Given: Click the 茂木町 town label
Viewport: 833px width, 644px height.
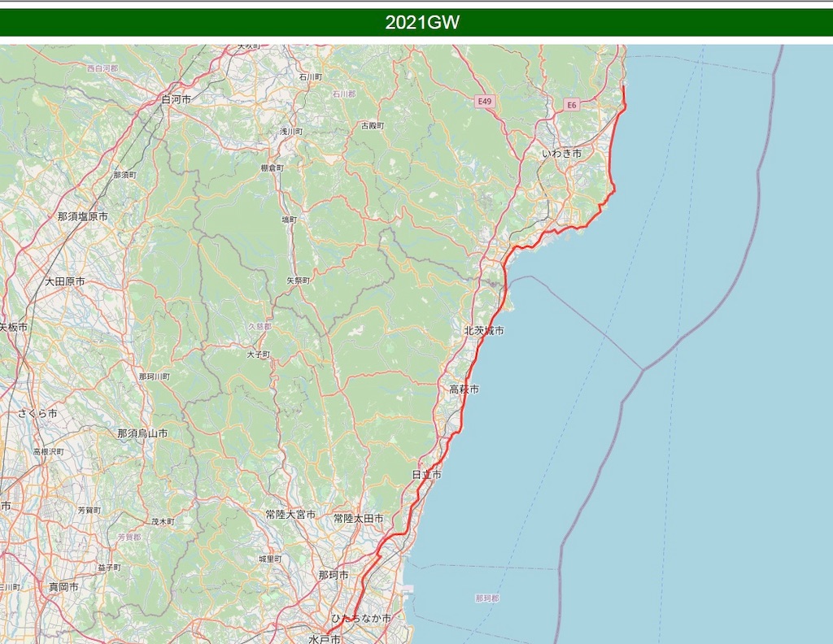Looking at the screenshot, I should tap(163, 522).
